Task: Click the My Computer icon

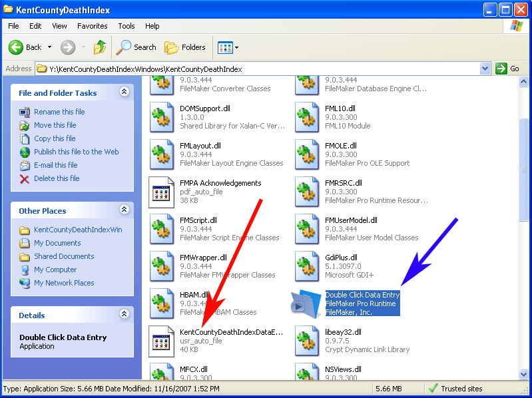Action: 25,270
